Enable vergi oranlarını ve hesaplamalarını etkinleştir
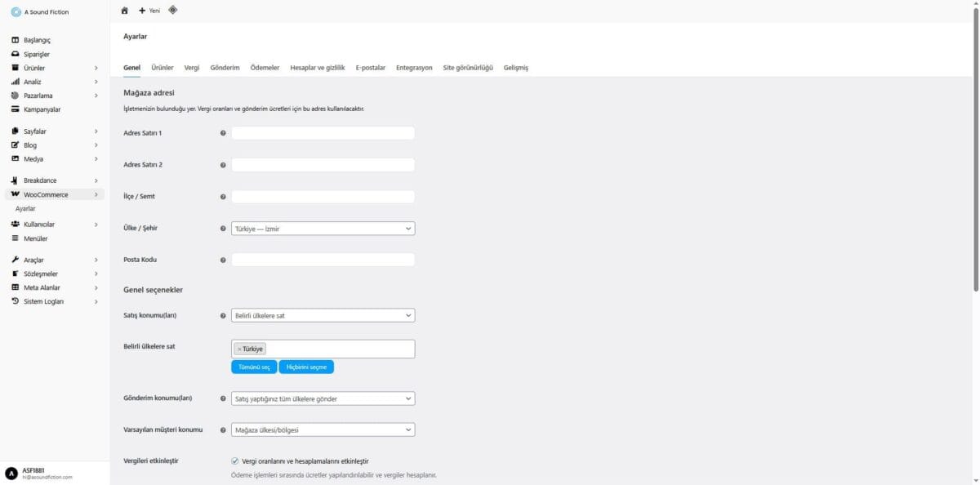 235,461
